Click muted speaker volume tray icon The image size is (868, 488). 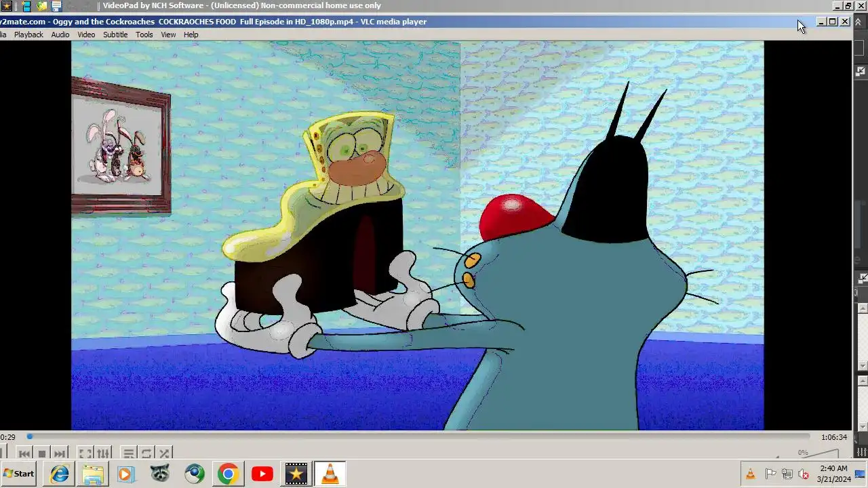click(804, 474)
